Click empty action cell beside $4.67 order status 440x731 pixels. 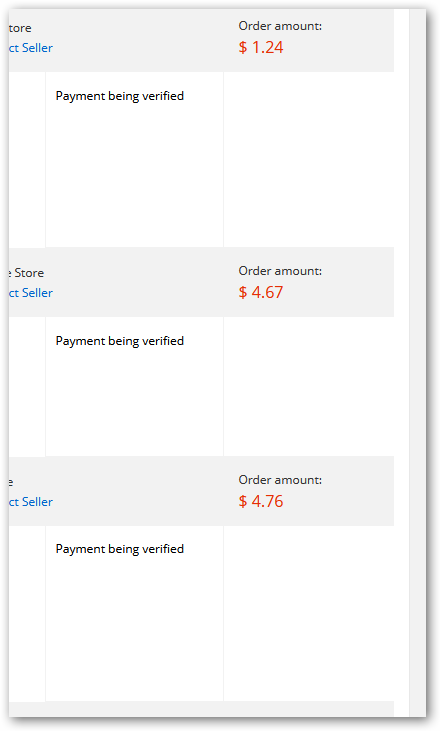pyautogui.click(x=309, y=386)
